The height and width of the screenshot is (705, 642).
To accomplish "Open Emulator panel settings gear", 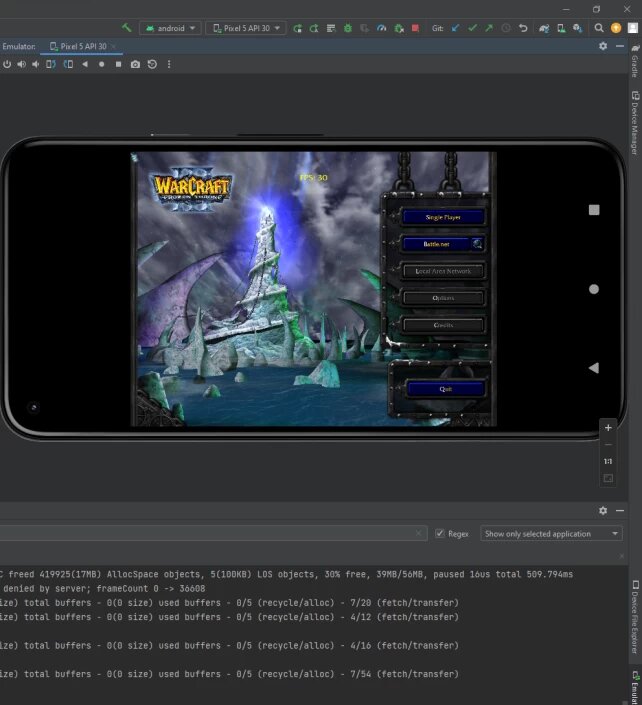I will click(x=603, y=46).
